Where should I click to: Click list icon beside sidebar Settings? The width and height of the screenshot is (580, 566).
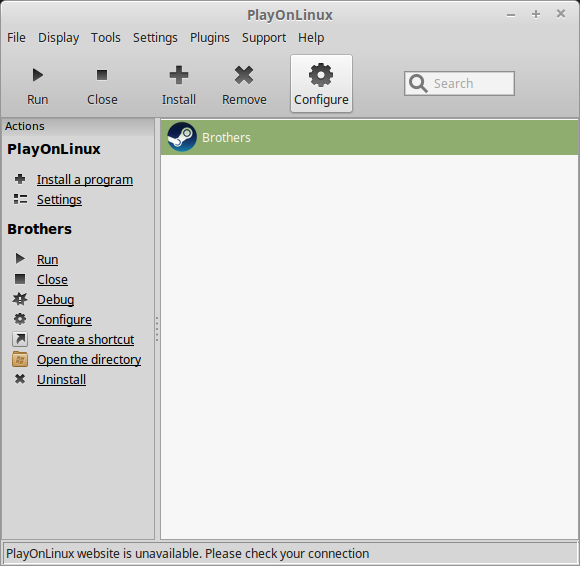click(20, 199)
